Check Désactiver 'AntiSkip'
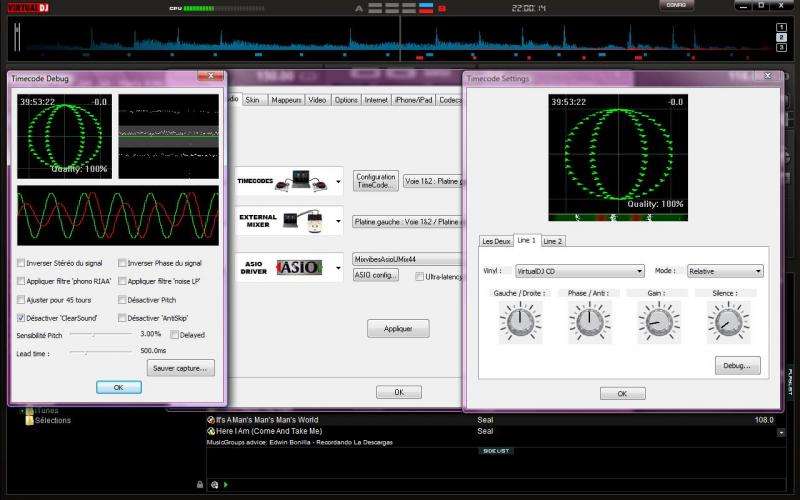 pyautogui.click(x=122, y=318)
